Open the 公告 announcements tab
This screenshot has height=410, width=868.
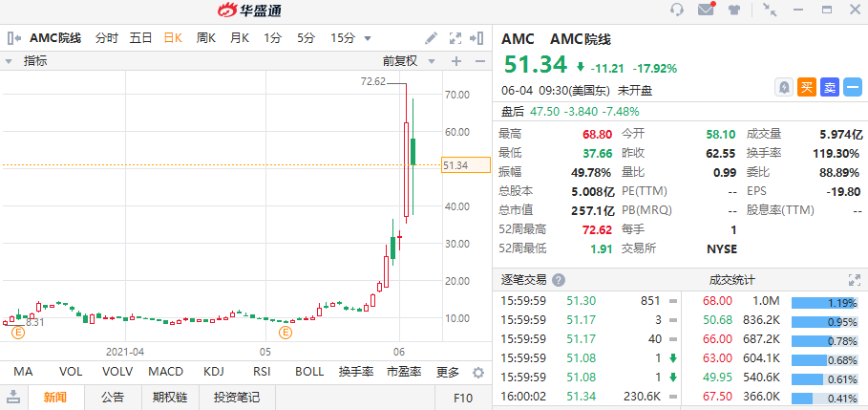click(x=113, y=398)
